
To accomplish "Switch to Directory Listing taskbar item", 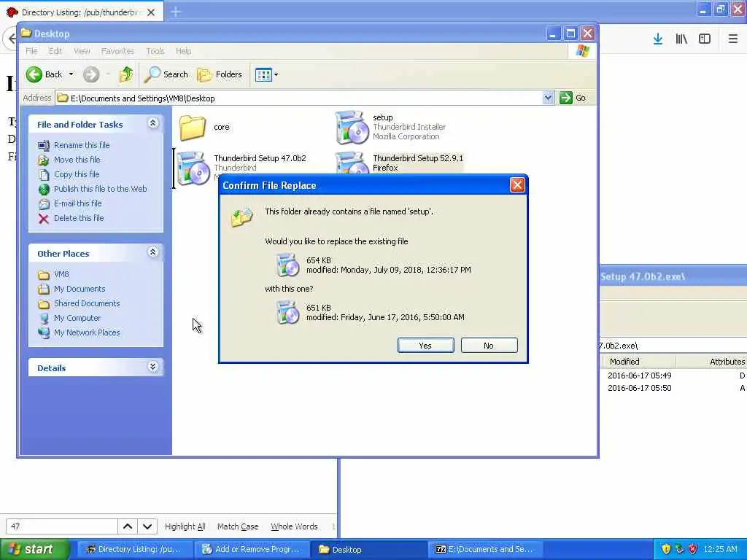I will pos(135,549).
